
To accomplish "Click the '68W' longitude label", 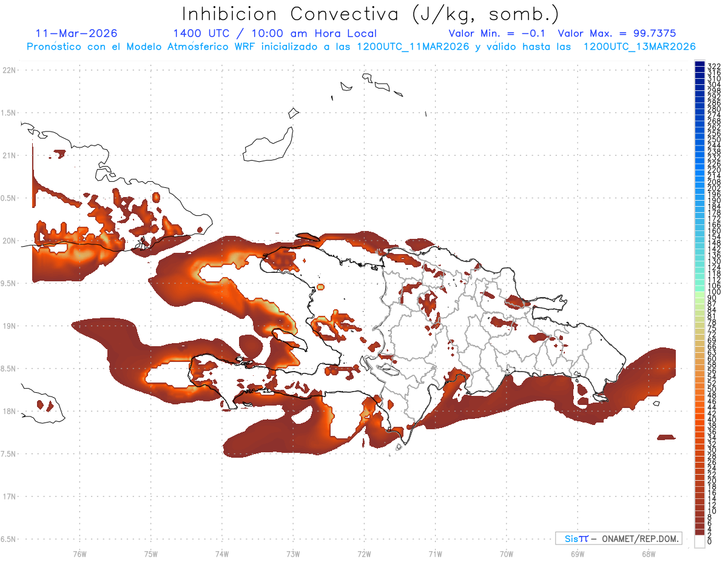I will (649, 554).
